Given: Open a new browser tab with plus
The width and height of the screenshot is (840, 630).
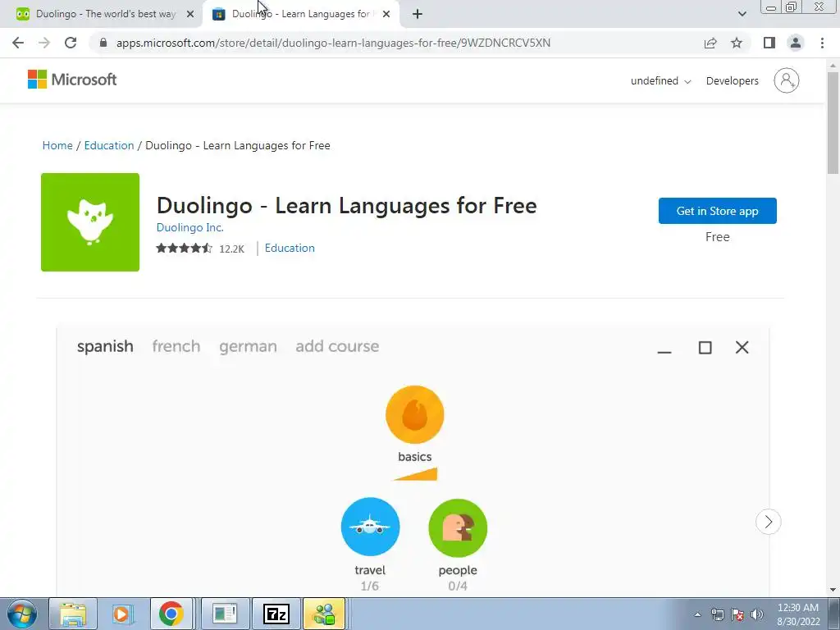Looking at the screenshot, I should click(x=418, y=14).
